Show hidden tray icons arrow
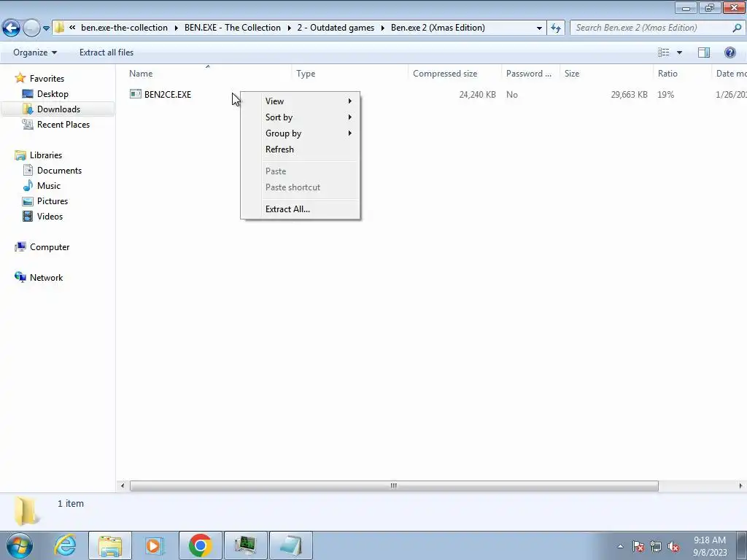The image size is (747, 560). tap(620, 547)
